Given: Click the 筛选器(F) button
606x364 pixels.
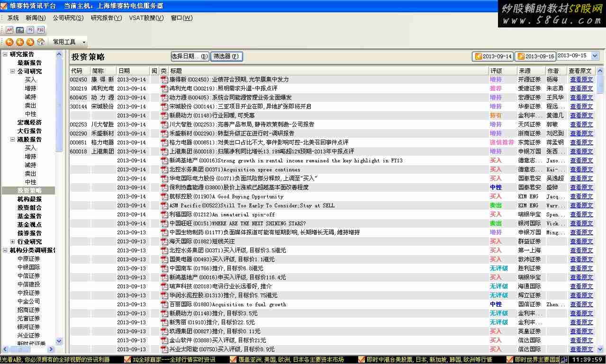Looking at the screenshot, I should [226, 56].
